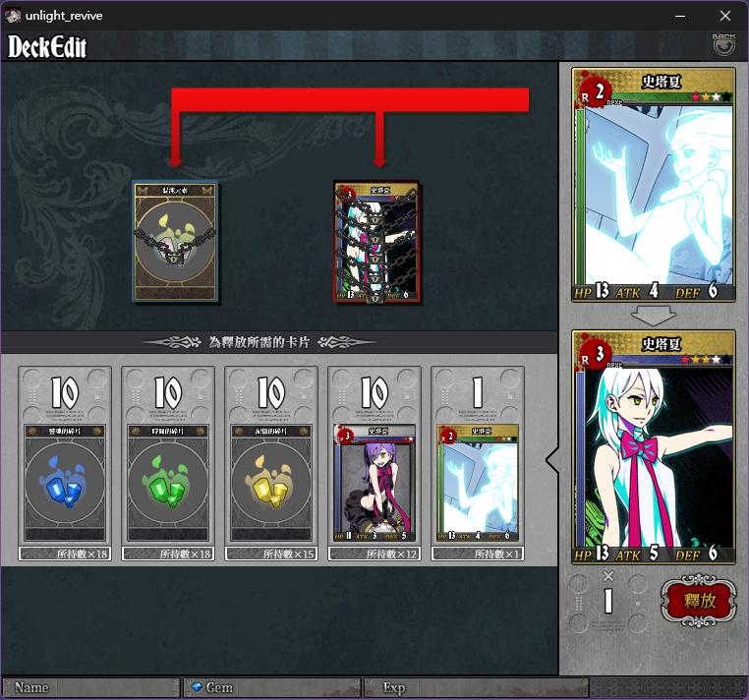
Task: Click the red 釋放 release button
Action: tap(698, 600)
